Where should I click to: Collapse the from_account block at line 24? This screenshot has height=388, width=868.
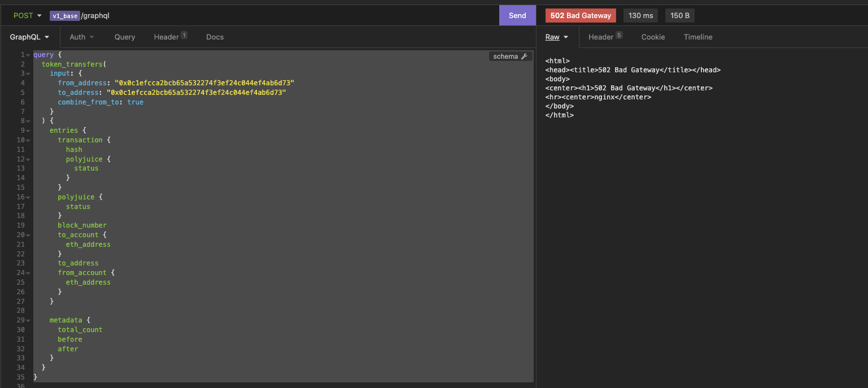point(28,273)
